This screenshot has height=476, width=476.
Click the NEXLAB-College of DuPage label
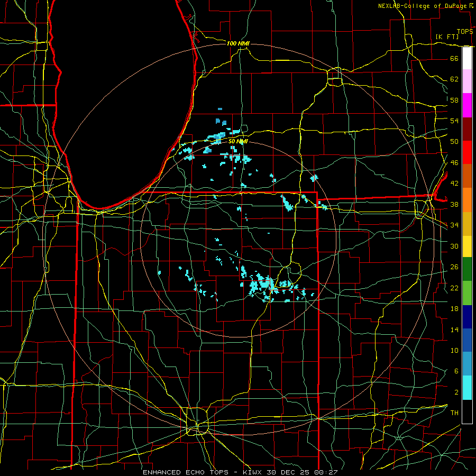coord(424,6)
